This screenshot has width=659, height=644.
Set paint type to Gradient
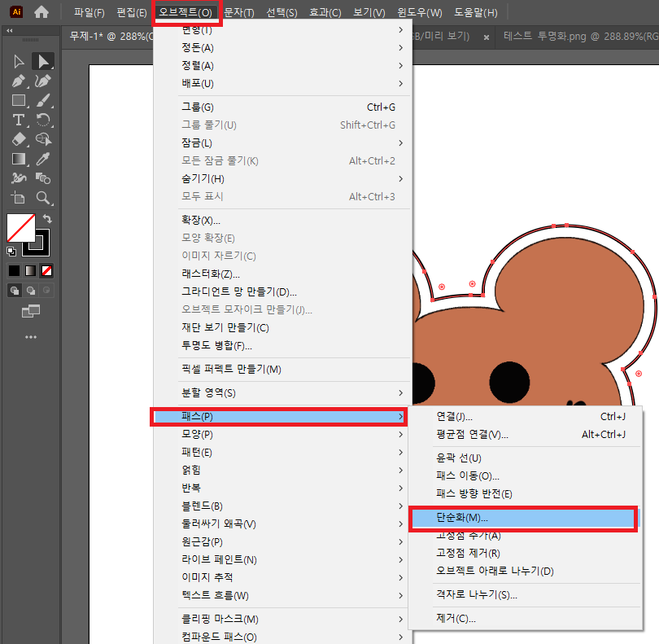[30, 271]
